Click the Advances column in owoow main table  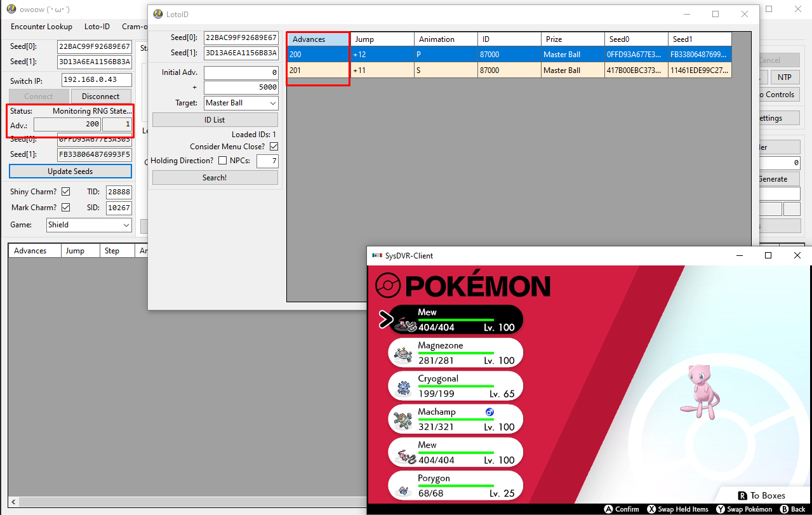point(35,251)
